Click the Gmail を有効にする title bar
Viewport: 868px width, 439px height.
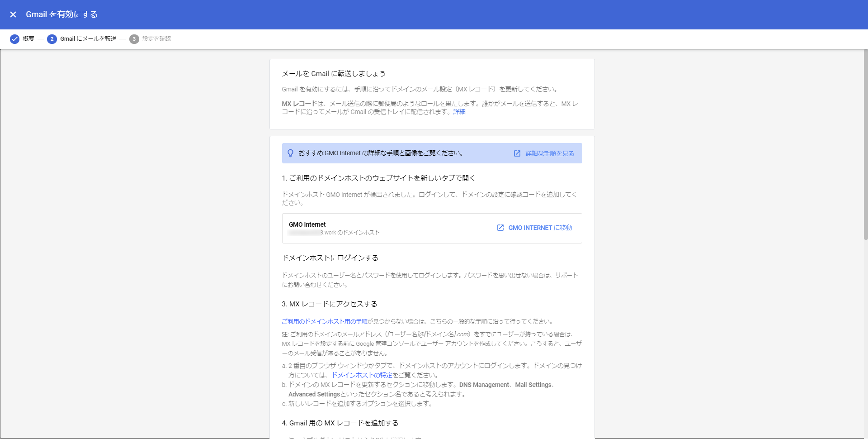[62, 14]
